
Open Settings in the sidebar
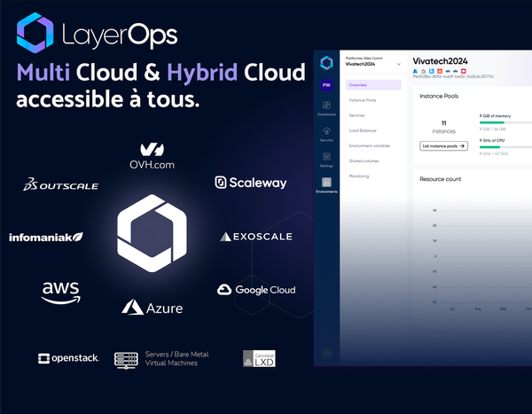(326, 160)
